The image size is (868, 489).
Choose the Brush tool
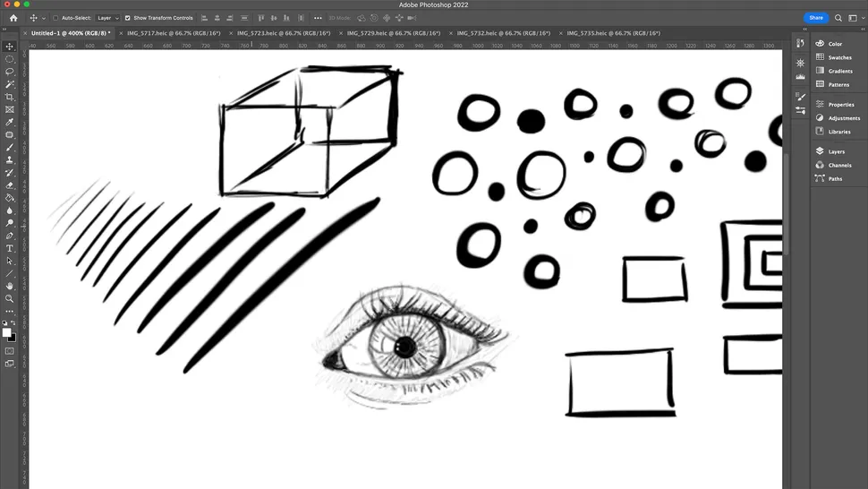point(10,147)
